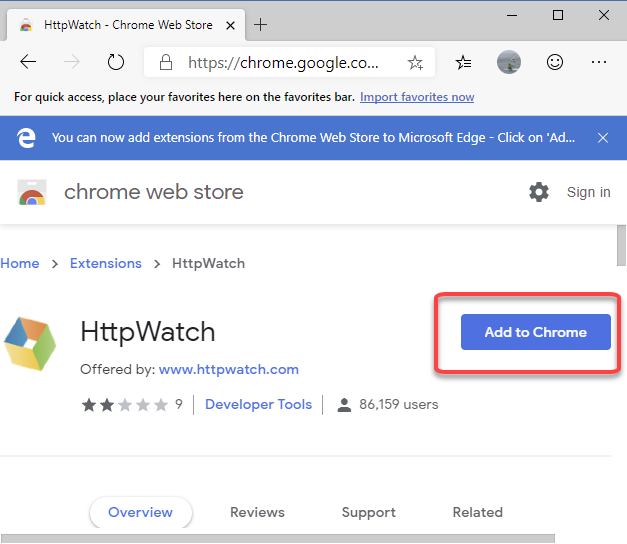Select the HttpWatch - Chrome Web Store tab
This screenshot has width=627, height=544.
(126, 25)
